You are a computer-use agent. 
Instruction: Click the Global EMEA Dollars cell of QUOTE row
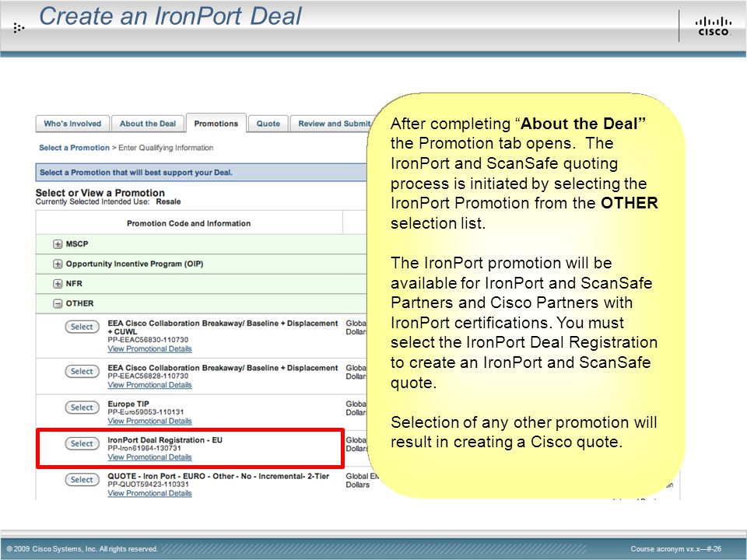coord(362,480)
